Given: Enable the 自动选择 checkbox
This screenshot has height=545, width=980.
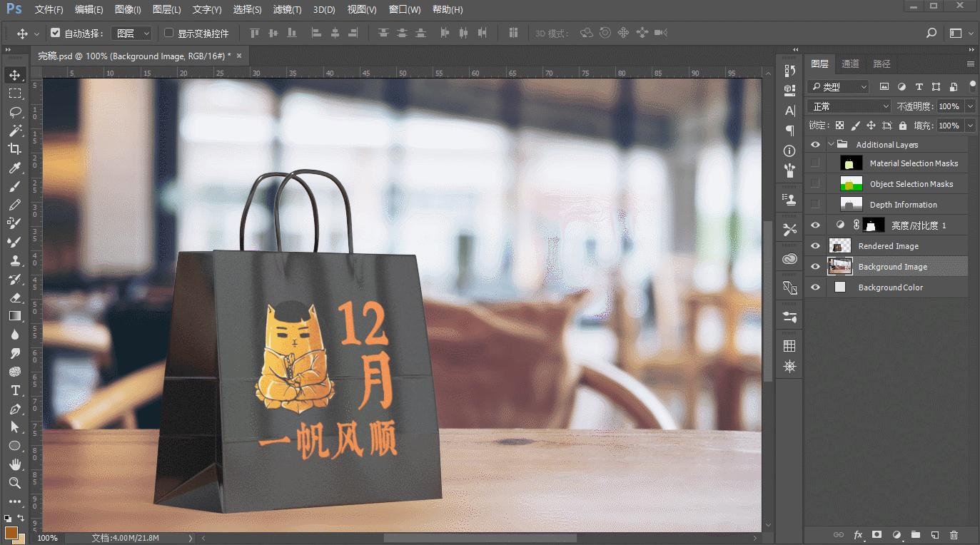Looking at the screenshot, I should [55, 32].
